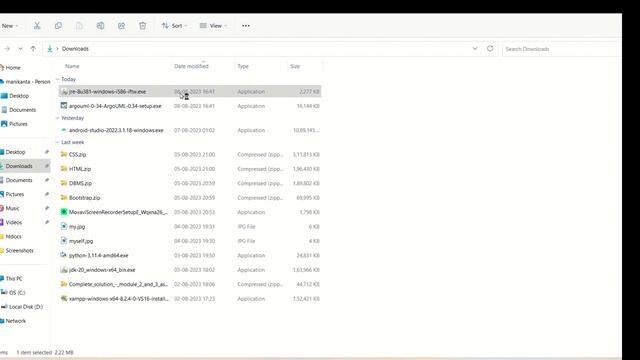The height and width of the screenshot is (360, 640).
Task: Select jdk-20_windows-x64_bin.exe file
Action: 190,270
